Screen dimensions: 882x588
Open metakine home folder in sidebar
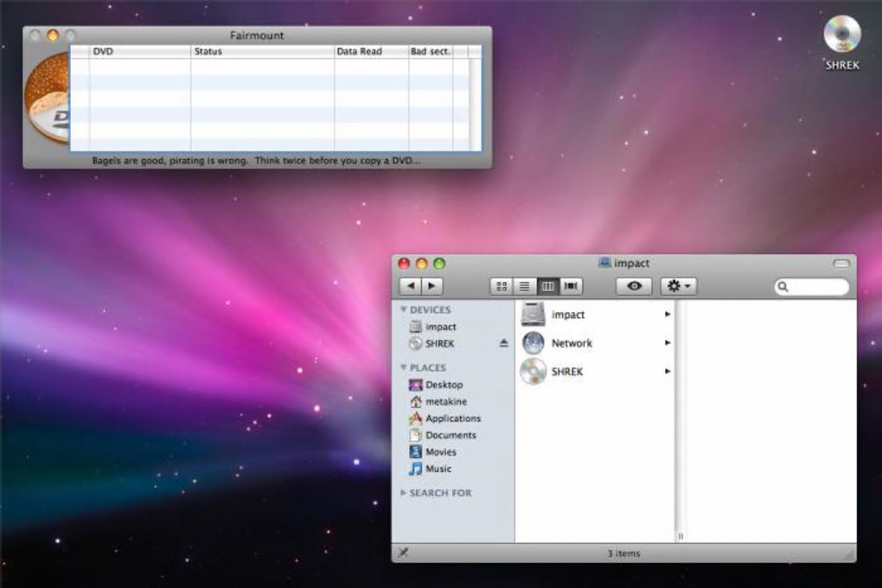[438, 402]
